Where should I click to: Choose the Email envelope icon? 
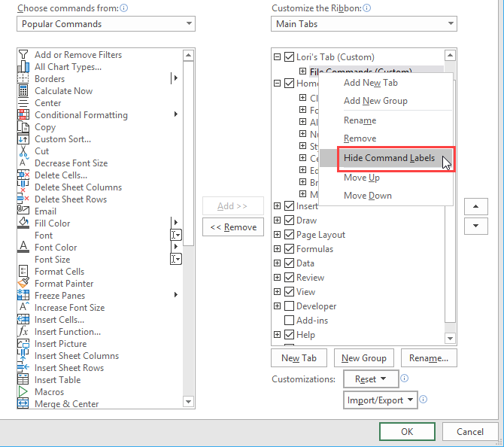pyautogui.click(x=23, y=211)
